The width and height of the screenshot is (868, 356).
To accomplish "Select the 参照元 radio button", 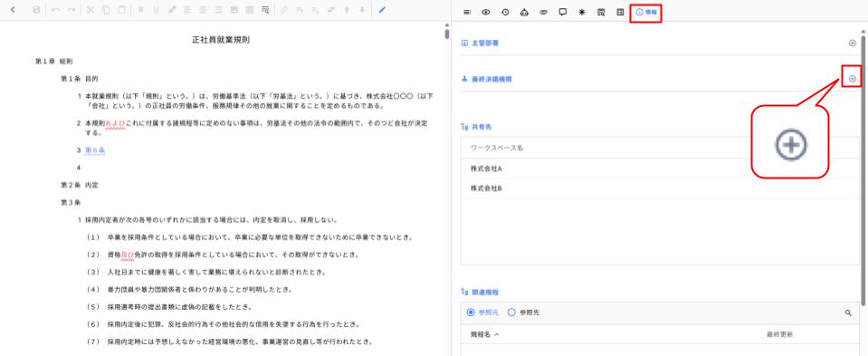I will click(471, 313).
